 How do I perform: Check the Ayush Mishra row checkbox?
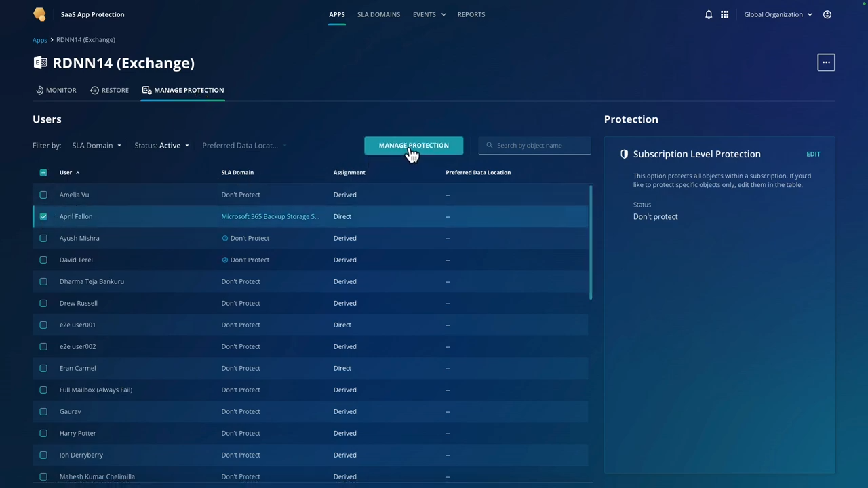coord(43,238)
